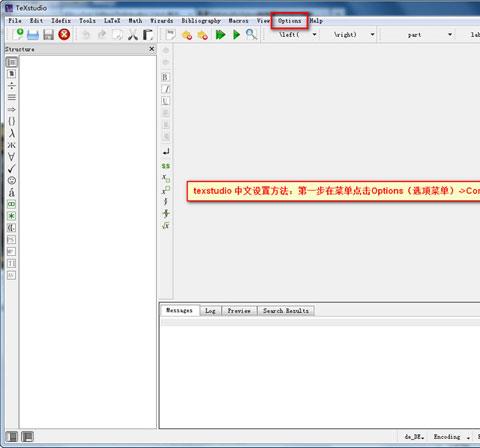Open the Macros menu
This screenshot has height=448, width=480.
238,21
